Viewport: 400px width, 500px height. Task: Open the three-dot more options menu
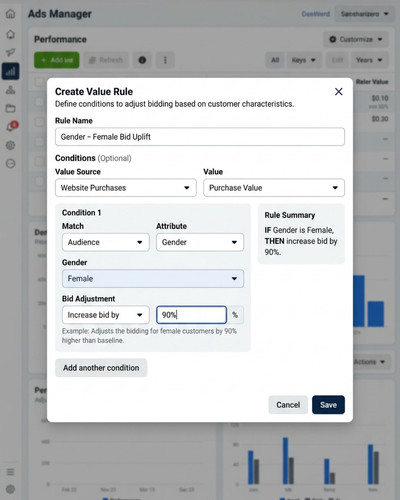[x=165, y=60]
